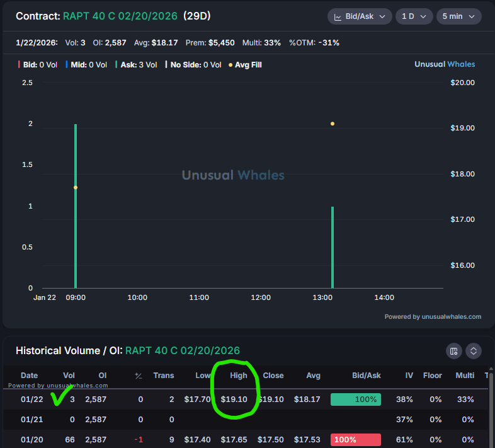Screen dimensions: 495x448
Task: Sort table by Low column
Action: click(x=203, y=376)
